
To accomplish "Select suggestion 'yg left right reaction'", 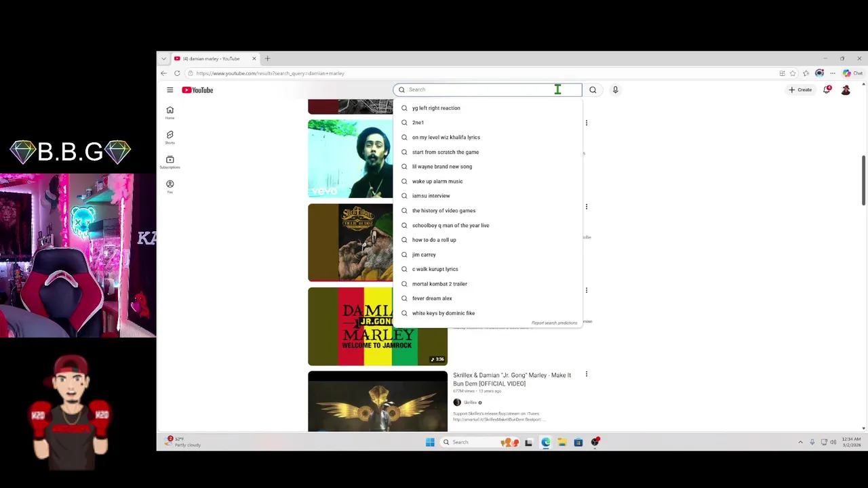I will (x=487, y=108).
